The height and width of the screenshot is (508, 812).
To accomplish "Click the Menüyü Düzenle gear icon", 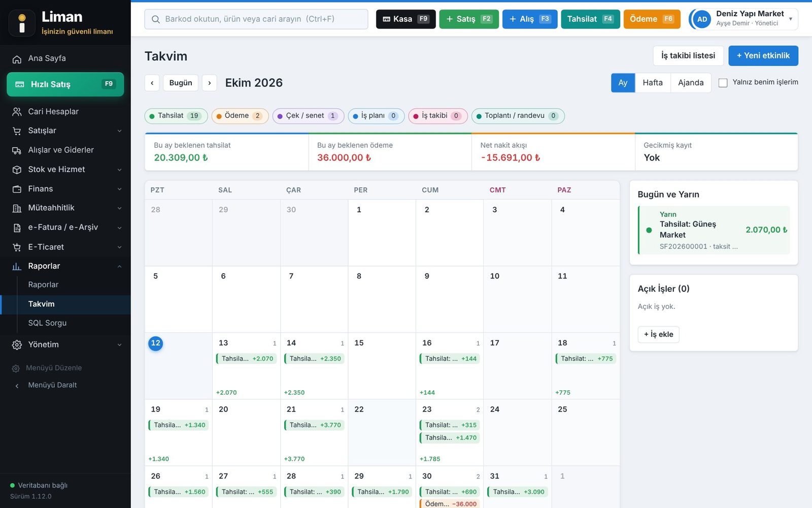I will click(x=16, y=368).
